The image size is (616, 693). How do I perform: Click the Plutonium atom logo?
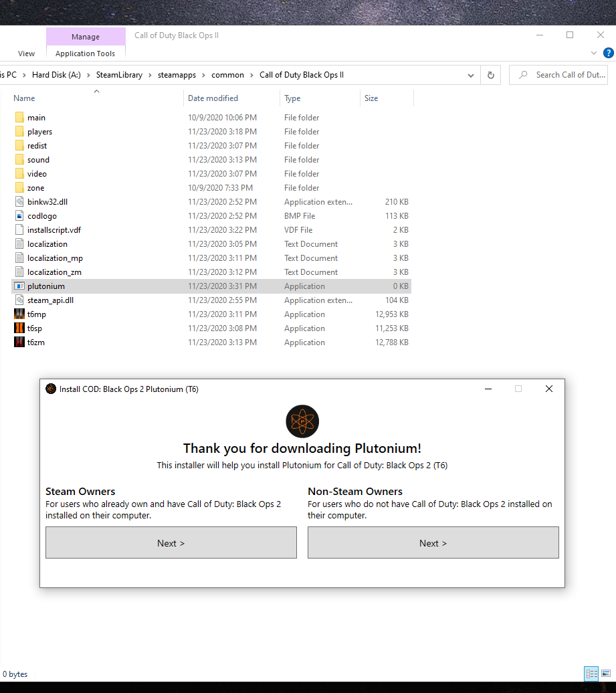point(302,421)
